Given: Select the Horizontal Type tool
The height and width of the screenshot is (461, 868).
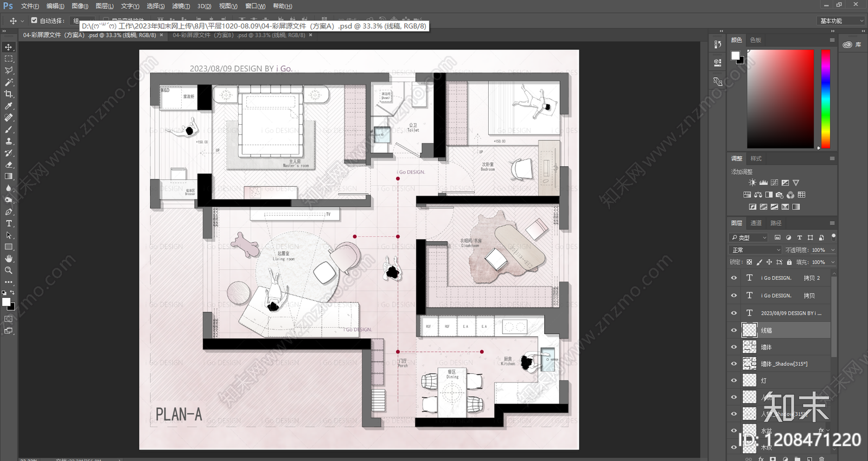Looking at the screenshot, I should (x=9, y=223).
